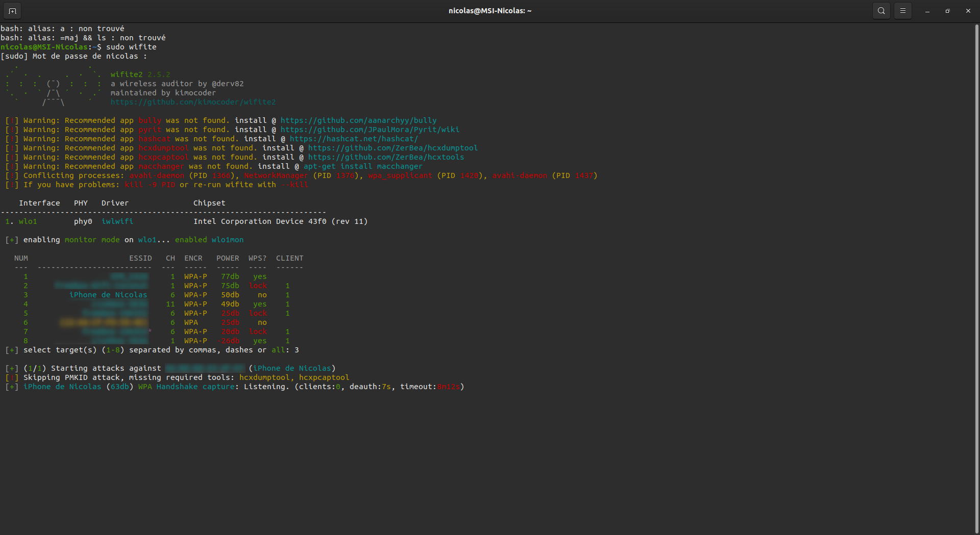Image resolution: width=980 pixels, height=535 pixels.
Task: Click the 'sudo wifite' command text
Action: 131,47
